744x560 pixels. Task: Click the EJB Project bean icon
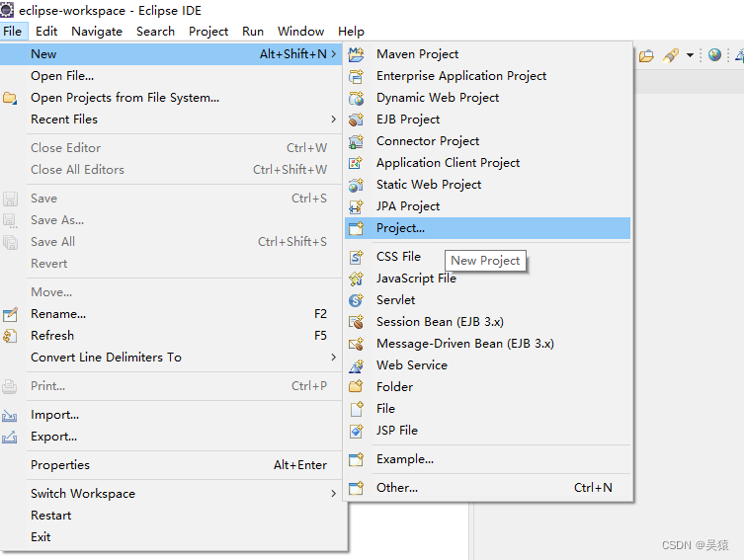click(356, 120)
